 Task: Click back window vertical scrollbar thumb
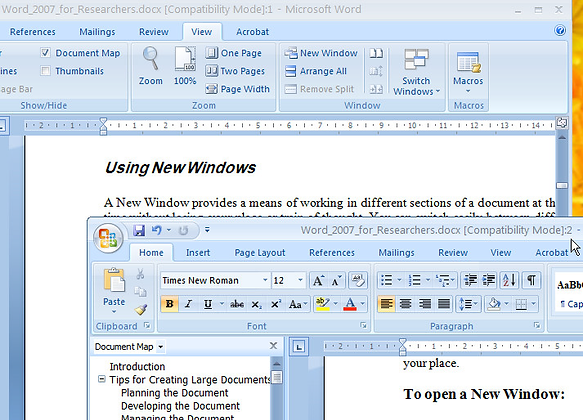point(562,185)
